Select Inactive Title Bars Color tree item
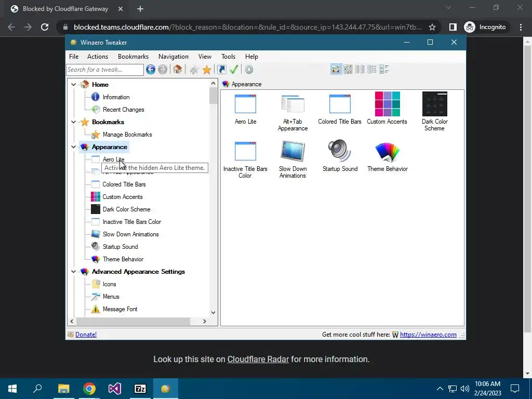532x399 pixels. coord(132,222)
